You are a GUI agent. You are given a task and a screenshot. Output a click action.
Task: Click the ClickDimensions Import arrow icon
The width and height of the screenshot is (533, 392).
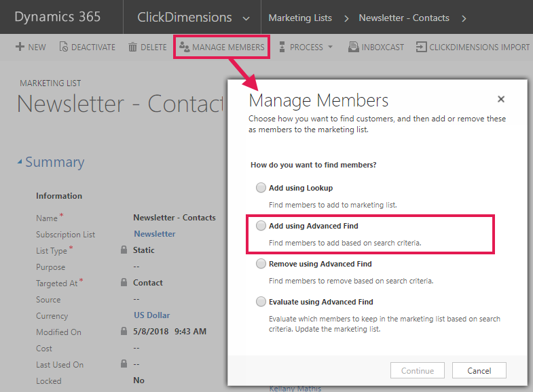pyautogui.click(x=421, y=47)
